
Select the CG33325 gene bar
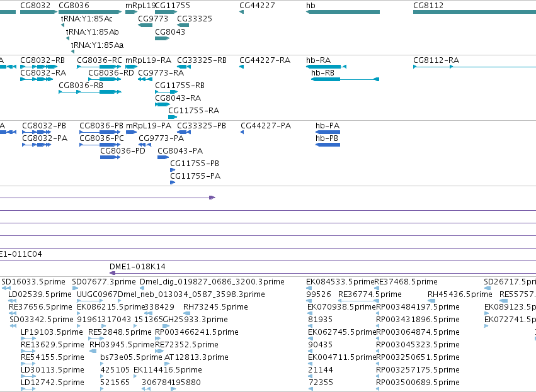pyautogui.click(x=183, y=25)
